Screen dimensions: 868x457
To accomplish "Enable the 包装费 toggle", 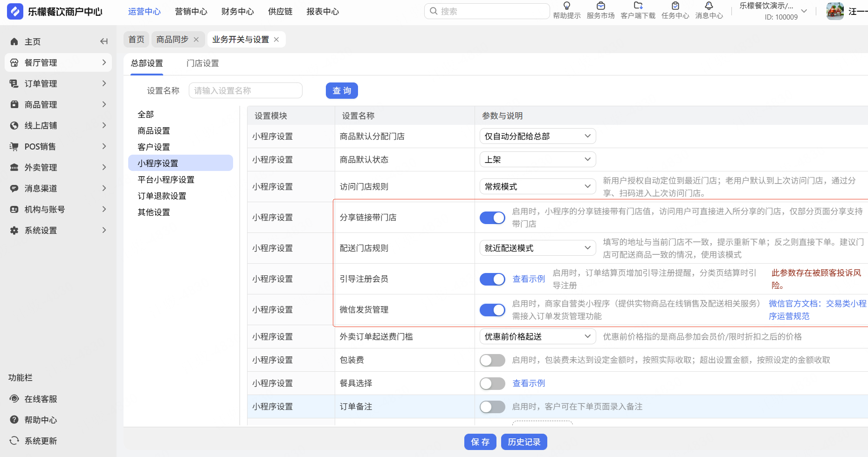I will 492,360.
